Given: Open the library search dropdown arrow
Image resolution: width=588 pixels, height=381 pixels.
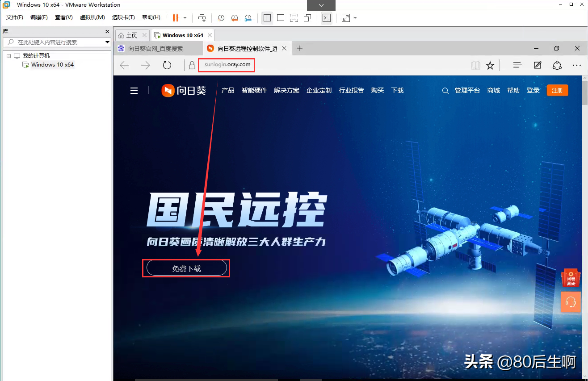Looking at the screenshot, I should pyautogui.click(x=107, y=42).
